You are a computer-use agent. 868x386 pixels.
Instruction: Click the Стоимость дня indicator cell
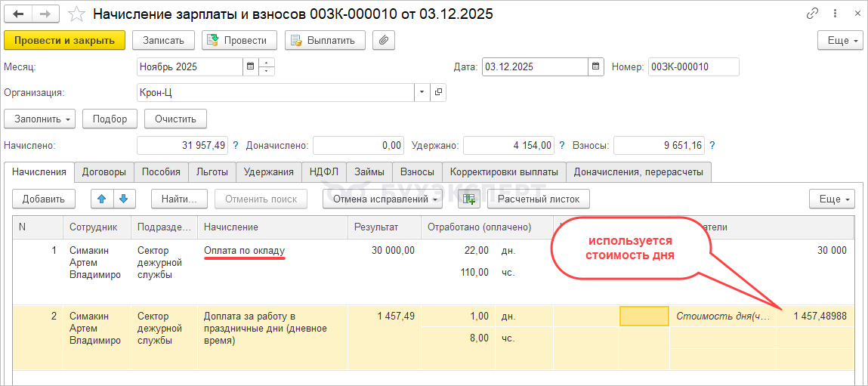[723, 317]
